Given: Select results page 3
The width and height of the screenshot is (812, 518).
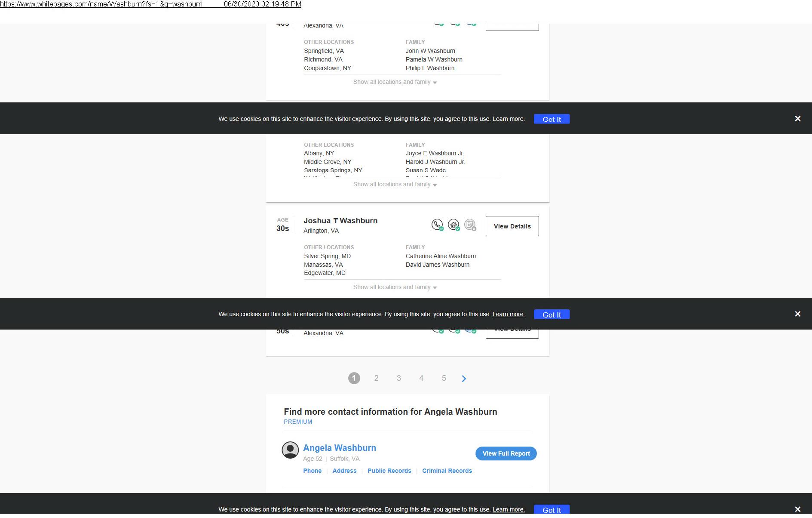Looking at the screenshot, I should (399, 378).
